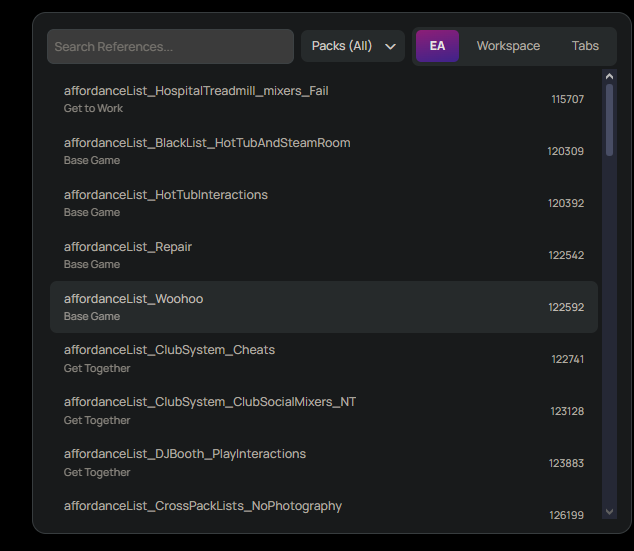This screenshot has width=634, height=551.
Task: Click the scrollbar up arrow
Action: coord(610,75)
